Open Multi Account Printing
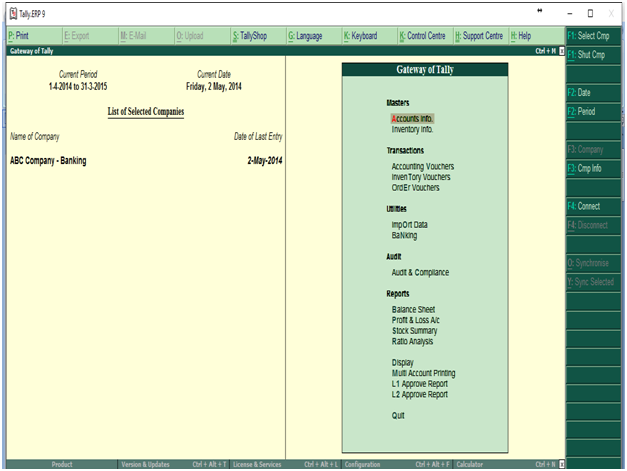 pyautogui.click(x=423, y=373)
